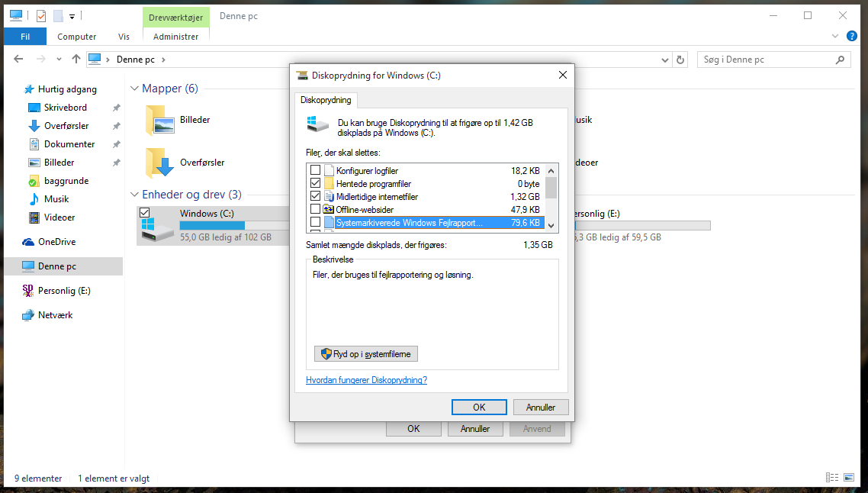
Task: Check the Offline-websider checkbox
Action: pos(315,209)
